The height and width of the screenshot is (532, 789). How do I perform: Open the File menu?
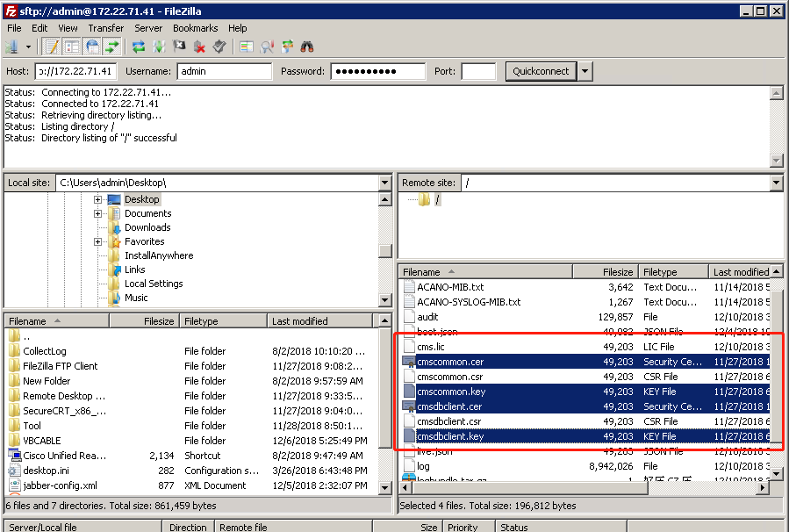[x=14, y=28]
